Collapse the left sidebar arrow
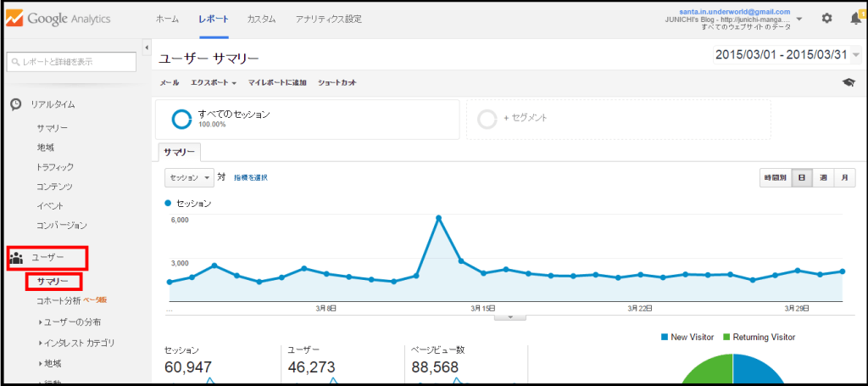 click(147, 48)
